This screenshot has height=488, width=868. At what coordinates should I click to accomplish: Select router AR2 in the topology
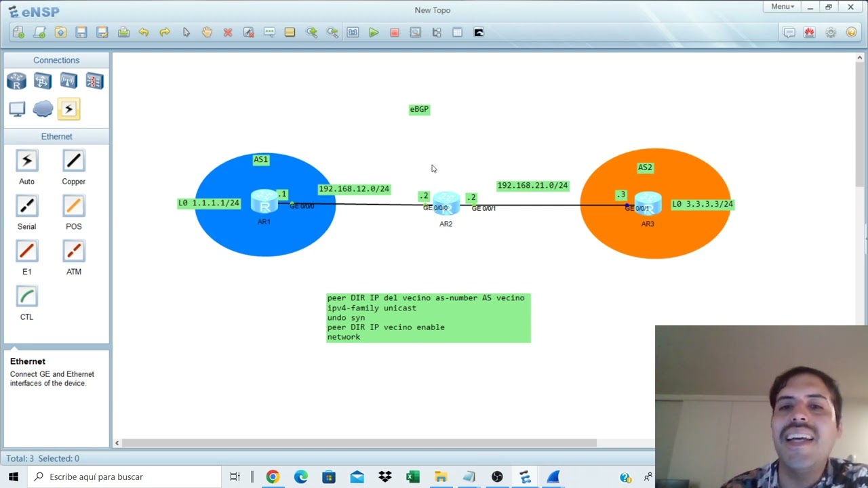(x=446, y=203)
